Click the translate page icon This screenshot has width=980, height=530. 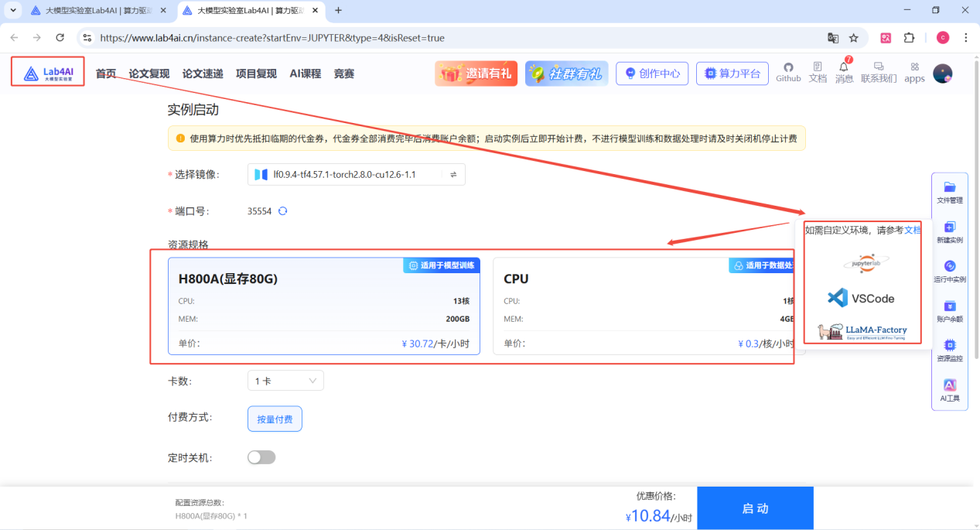(833, 37)
